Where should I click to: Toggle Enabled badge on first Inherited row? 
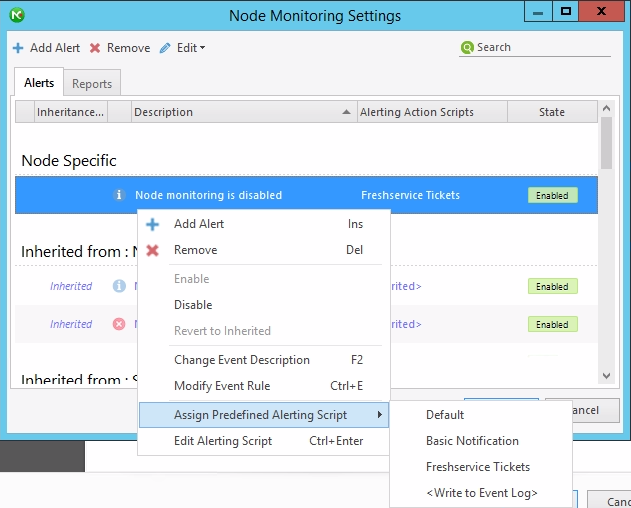click(553, 286)
